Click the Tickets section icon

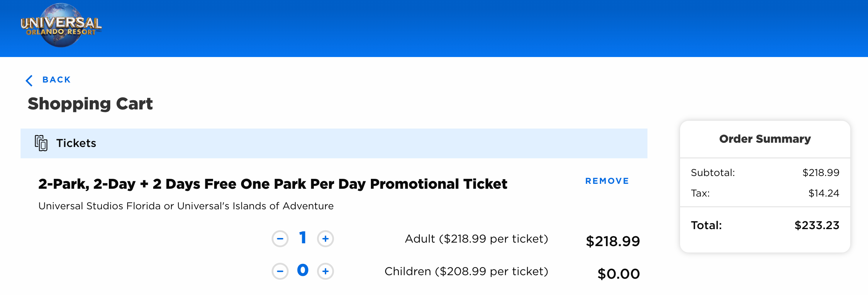tap(41, 143)
